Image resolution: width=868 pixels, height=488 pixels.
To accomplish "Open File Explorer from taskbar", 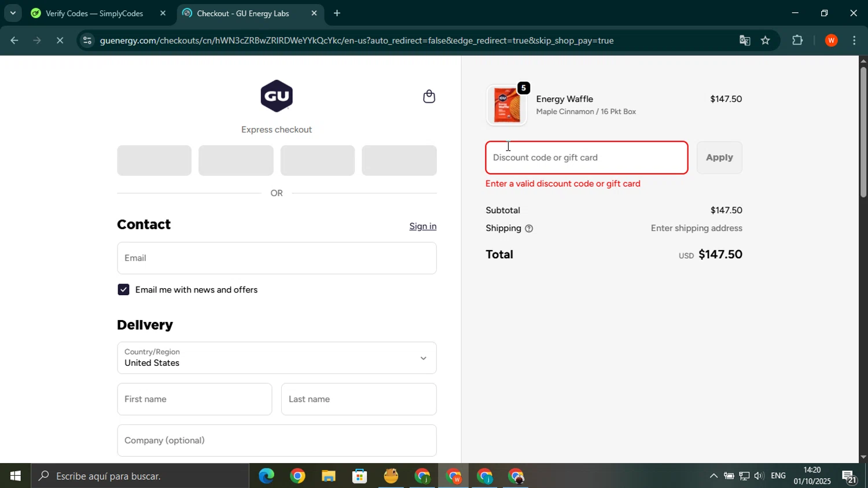I will click(329, 476).
